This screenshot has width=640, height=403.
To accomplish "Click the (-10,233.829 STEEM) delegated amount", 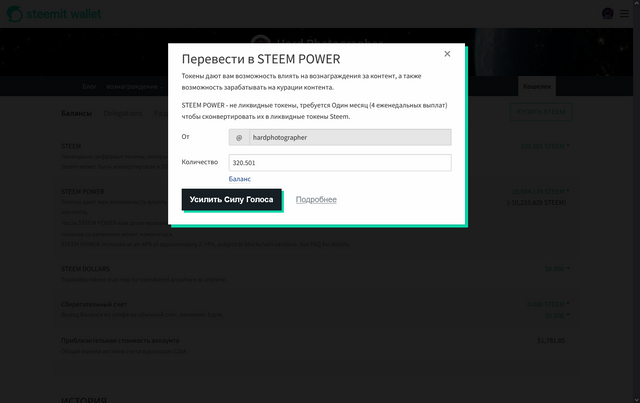I will click(x=536, y=203).
